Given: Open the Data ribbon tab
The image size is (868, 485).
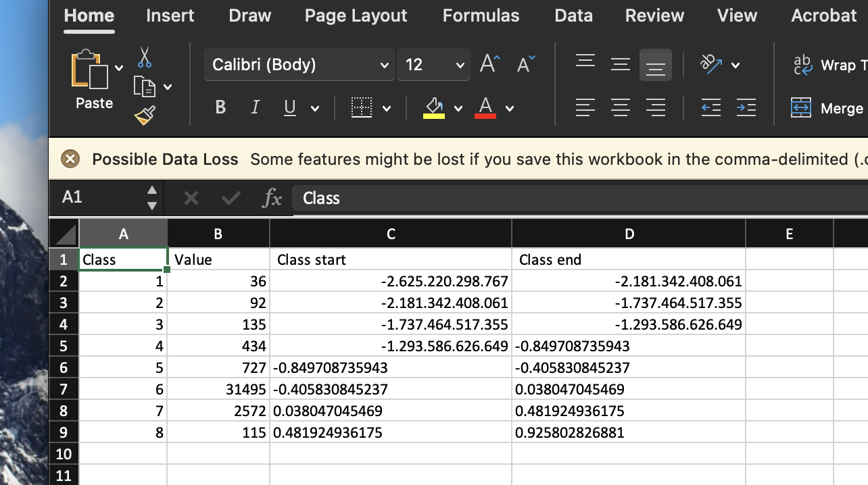Looking at the screenshot, I should point(573,16).
